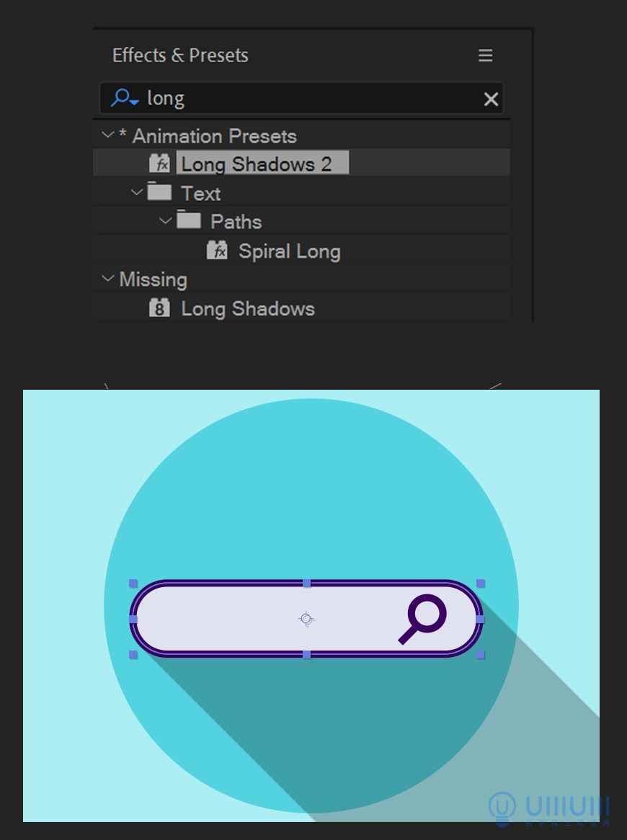Collapse the Missing category
627x840 pixels.
pyautogui.click(x=107, y=279)
